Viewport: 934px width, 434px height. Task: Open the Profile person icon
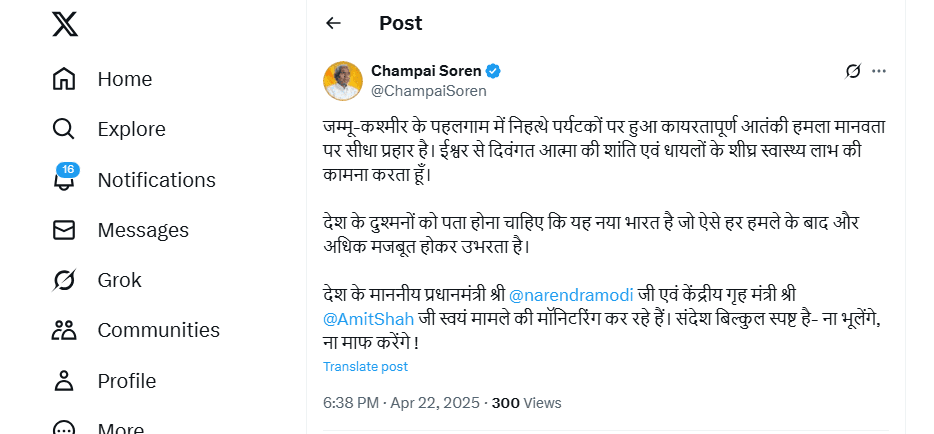(64, 381)
